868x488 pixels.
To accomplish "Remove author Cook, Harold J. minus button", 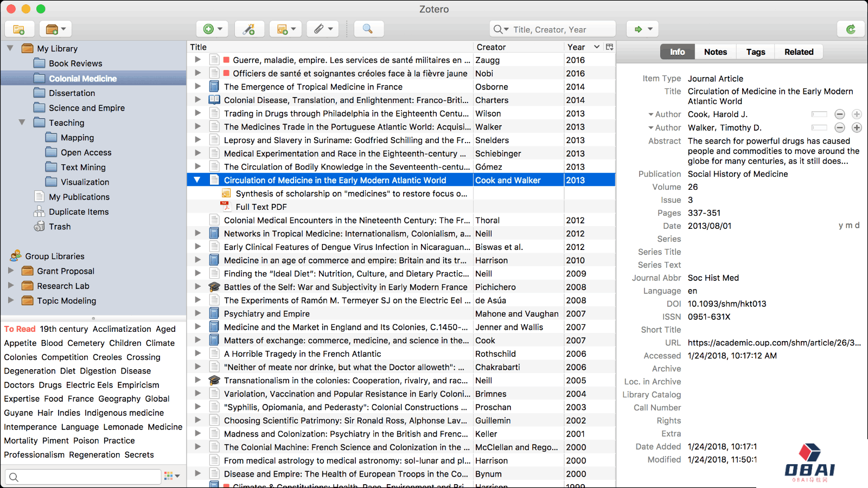I will (x=840, y=114).
